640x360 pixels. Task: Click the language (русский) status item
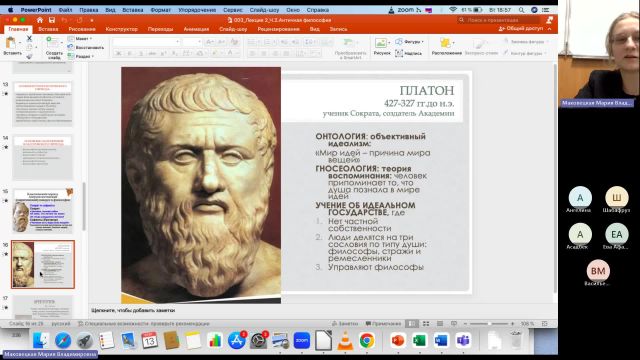click(x=61, y=324)
